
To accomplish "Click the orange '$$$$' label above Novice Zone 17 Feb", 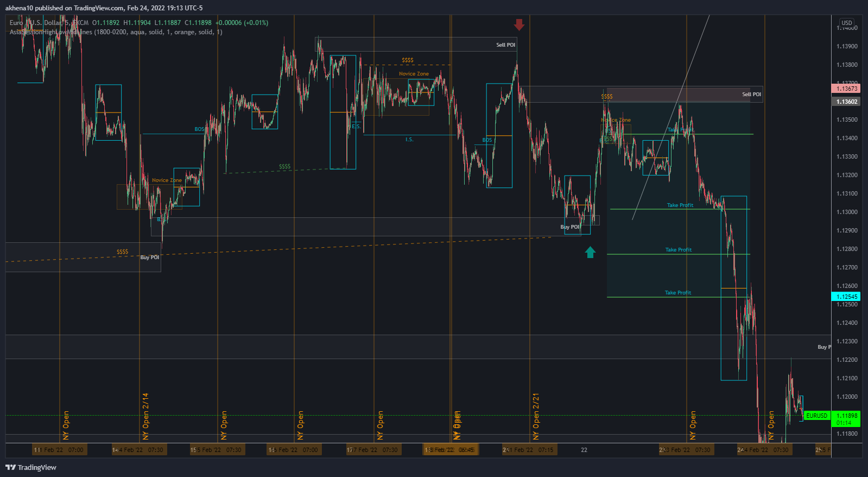I will (x=407, y=60).
